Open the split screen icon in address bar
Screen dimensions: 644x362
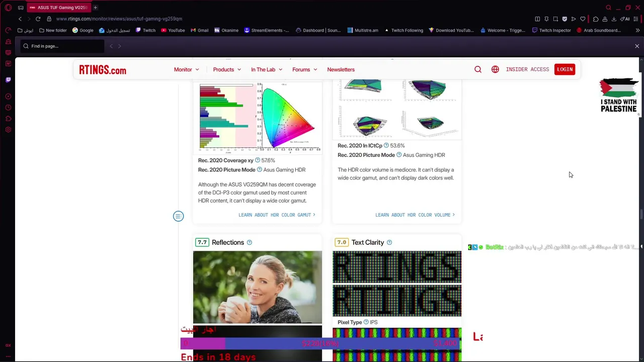537,19
